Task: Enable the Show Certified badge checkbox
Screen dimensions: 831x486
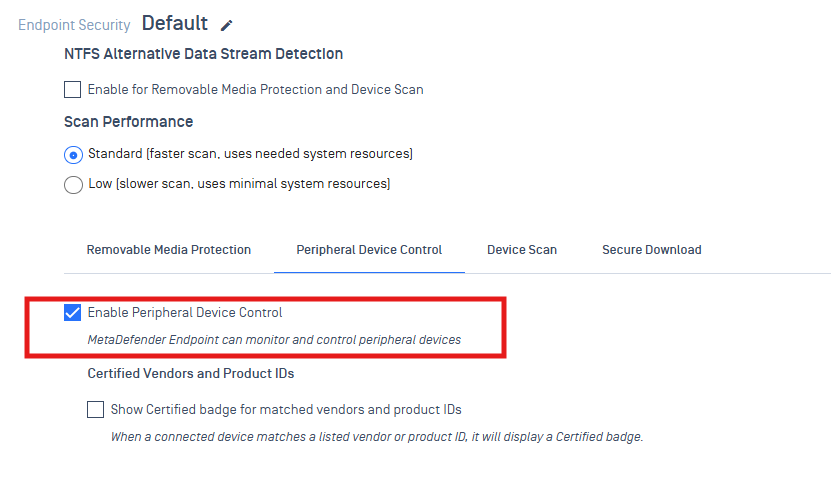Action: click(x=96, y=410)
